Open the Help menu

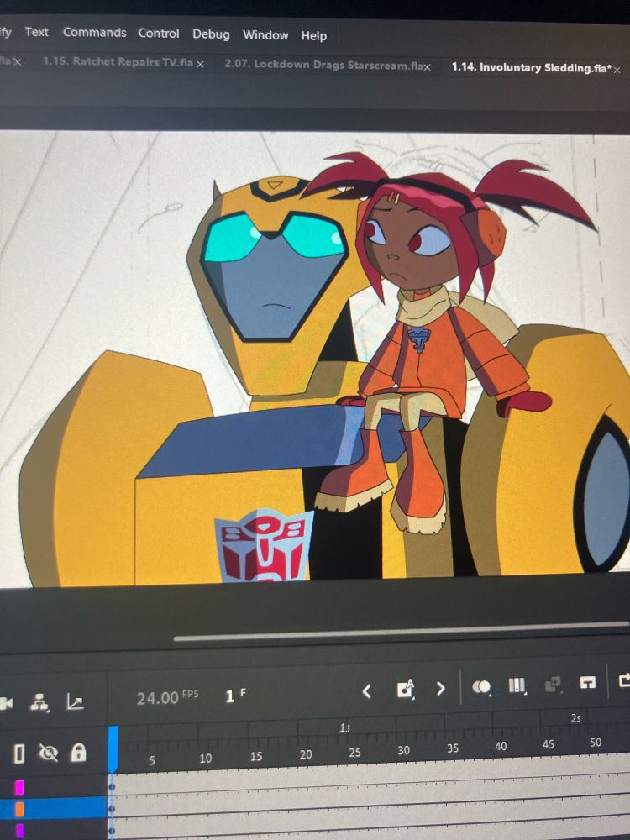pos(313,36)
